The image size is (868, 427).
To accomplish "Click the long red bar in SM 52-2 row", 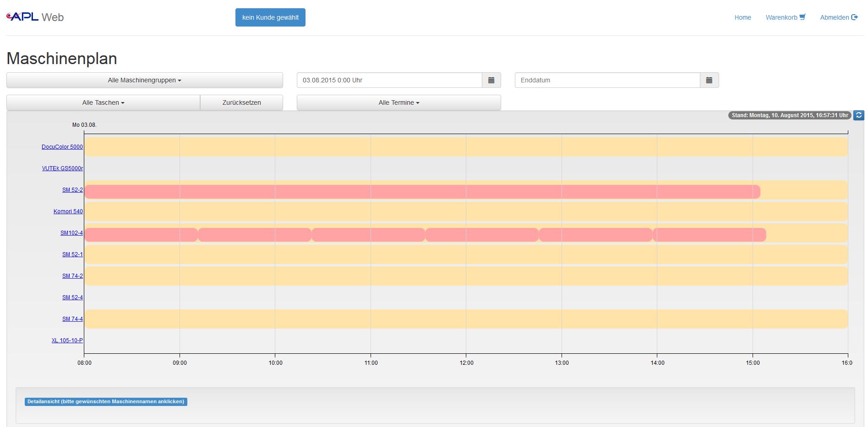I will pos(421,192).
